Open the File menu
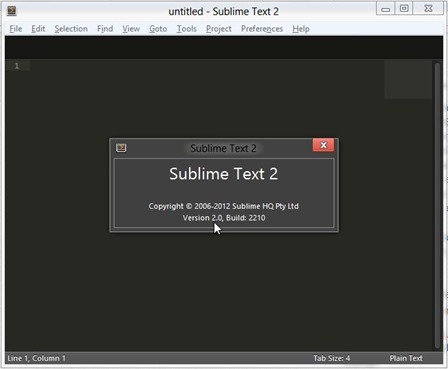The image size is (448, 369). 16,29
